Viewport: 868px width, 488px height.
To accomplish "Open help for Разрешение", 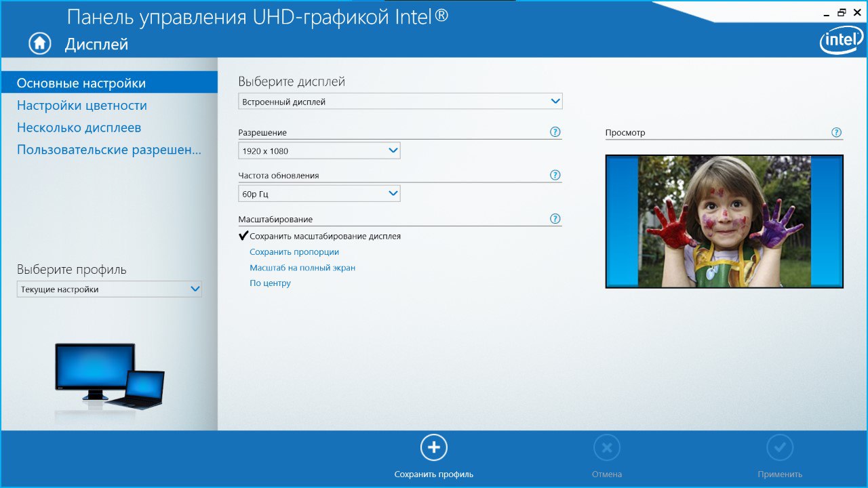I will [555, 132].
